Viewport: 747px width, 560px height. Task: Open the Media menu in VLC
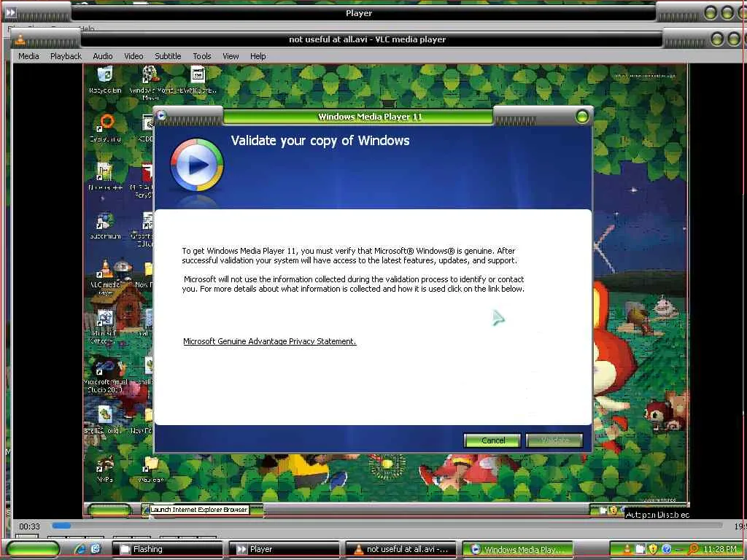tap(28, 56)
